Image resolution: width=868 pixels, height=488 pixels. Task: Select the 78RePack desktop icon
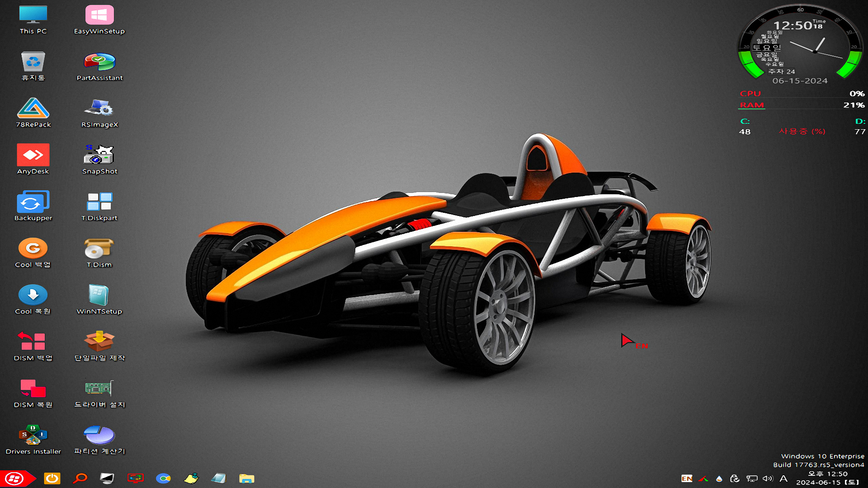33,113
